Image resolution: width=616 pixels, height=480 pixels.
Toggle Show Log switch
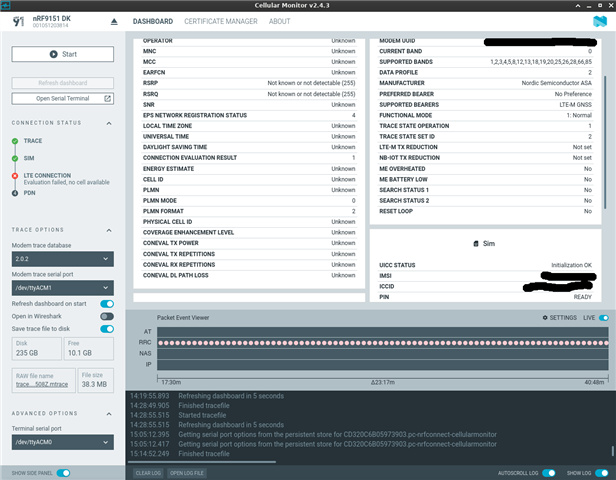pos(602,473)
